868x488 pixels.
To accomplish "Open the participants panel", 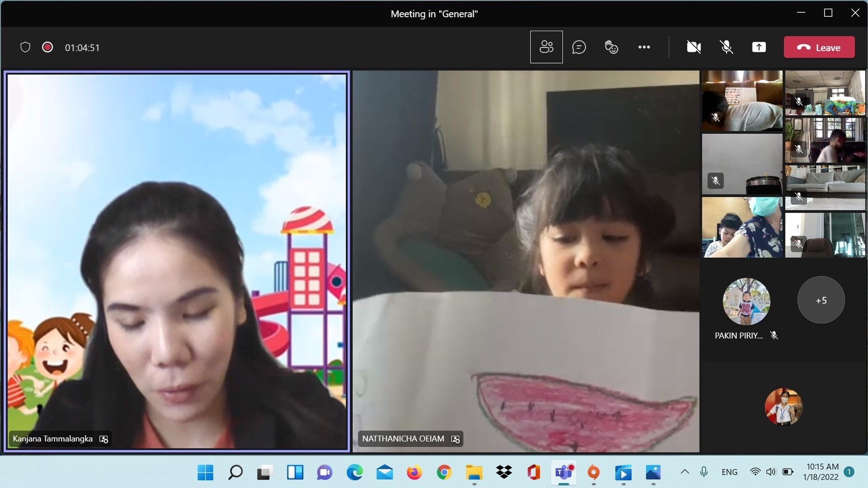I will [546, 47].
